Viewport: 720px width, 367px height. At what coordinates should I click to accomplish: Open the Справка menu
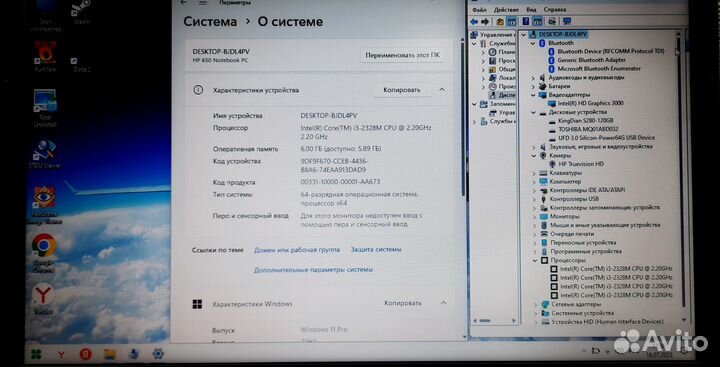(x=555, y=9)
